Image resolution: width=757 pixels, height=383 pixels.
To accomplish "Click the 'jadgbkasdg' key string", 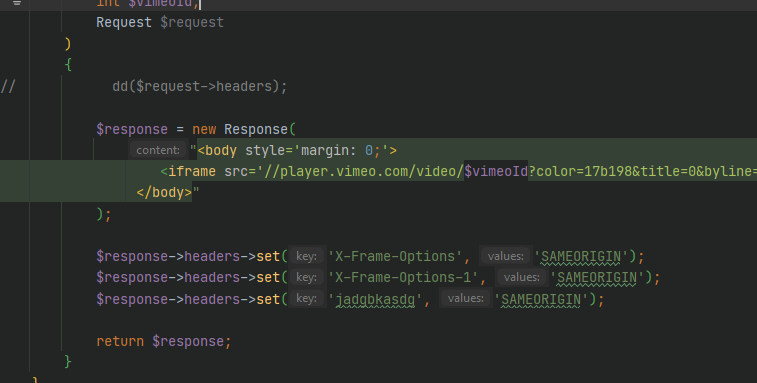I will pos(375,299).
